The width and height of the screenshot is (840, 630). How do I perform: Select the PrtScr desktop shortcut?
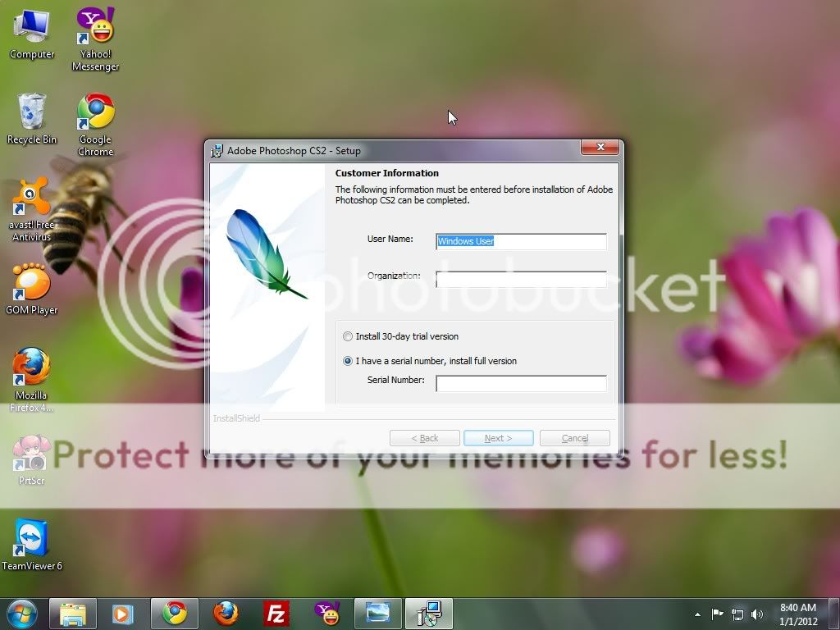tap(32, 459)
